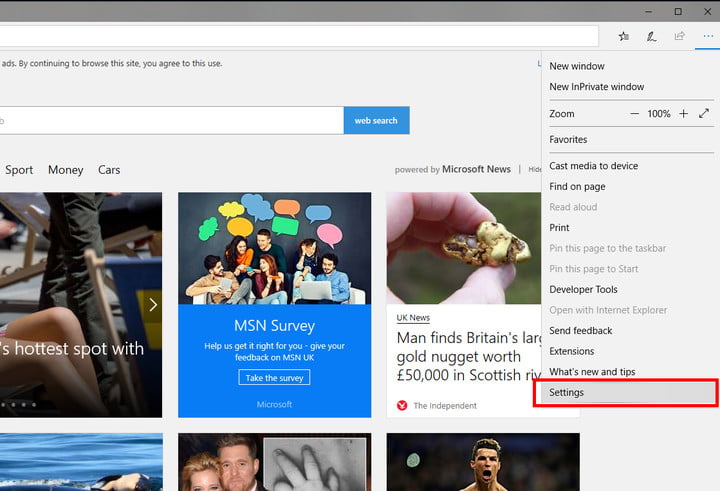Select the Add notes pen icon
720x491 pixels.
pos(652,36)
